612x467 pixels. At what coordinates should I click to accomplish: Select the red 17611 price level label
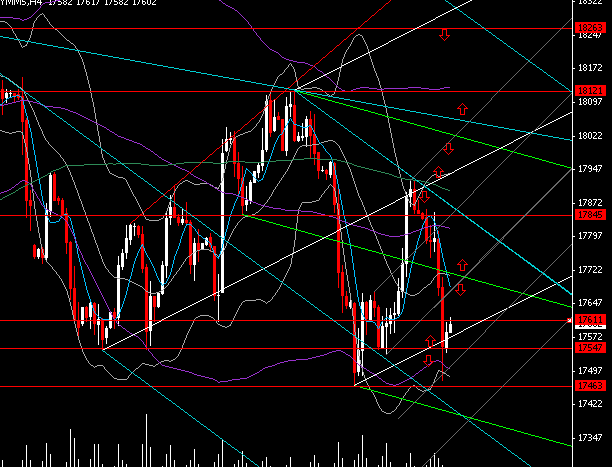590,319
